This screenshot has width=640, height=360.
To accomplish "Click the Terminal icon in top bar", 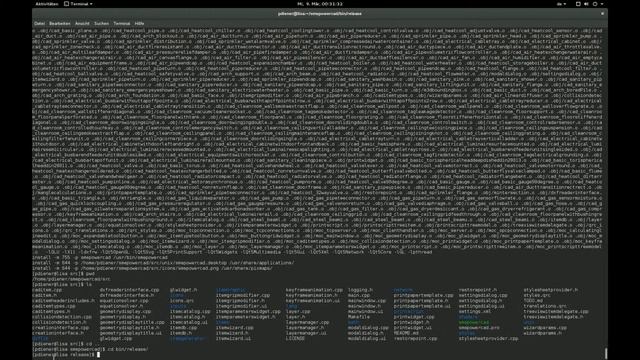I will coord(67,4).
